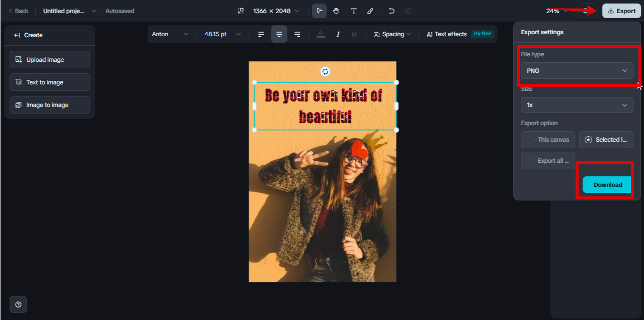Undo the last action
The image size is (644, 320).
coord(391,11)
